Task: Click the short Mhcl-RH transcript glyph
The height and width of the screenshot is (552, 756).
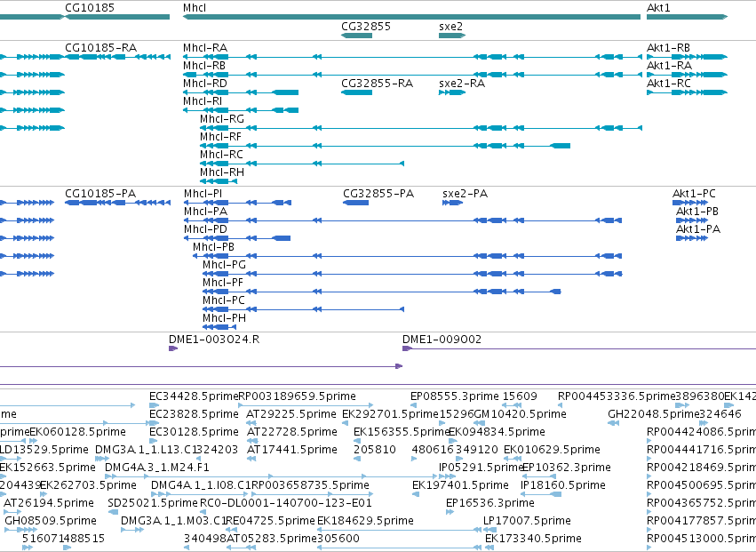Action: [219, 181]
